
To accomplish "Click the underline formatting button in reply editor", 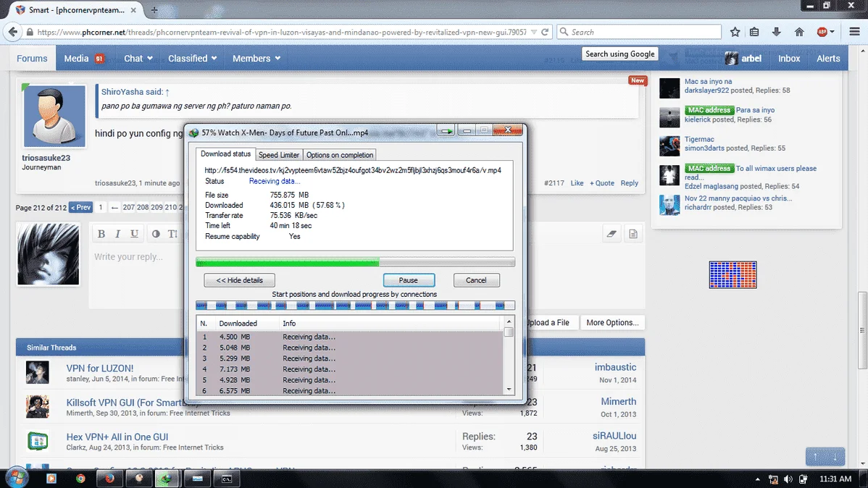I will (134, 234).
